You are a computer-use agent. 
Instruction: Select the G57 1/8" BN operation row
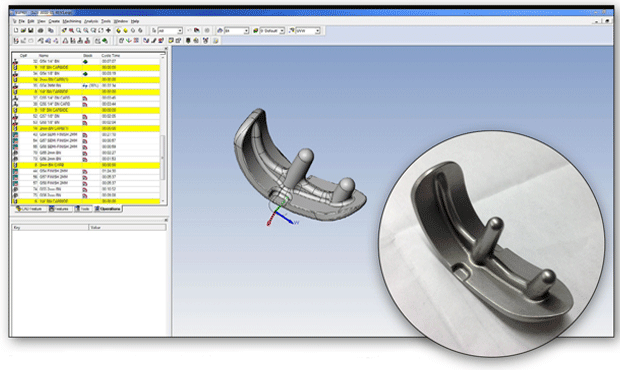pos(86,117)
